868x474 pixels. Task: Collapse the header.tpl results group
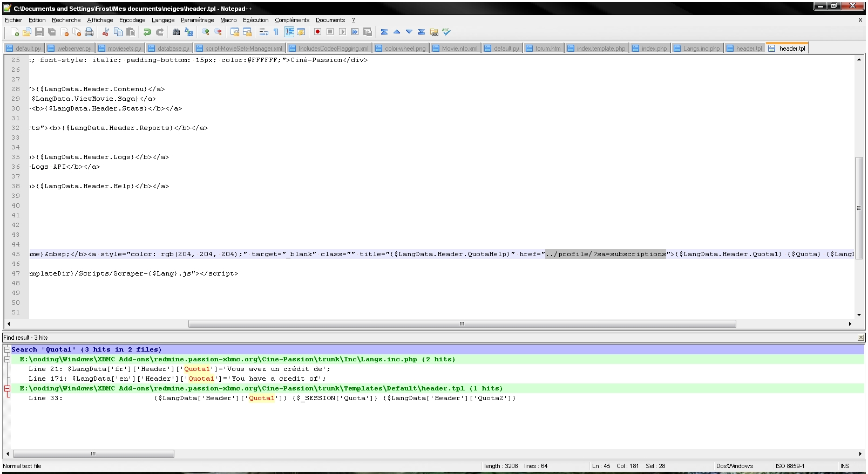tap(7, 388)
